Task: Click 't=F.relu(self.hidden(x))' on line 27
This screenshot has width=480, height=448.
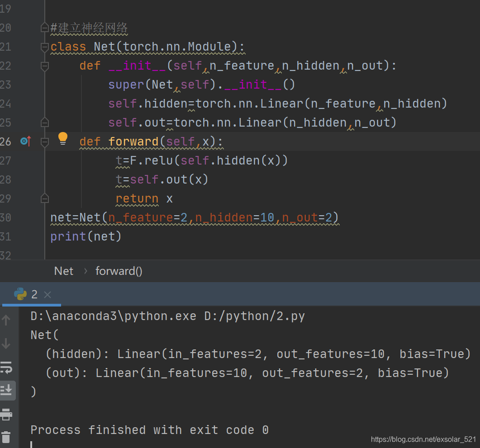Action: point(202,160)
